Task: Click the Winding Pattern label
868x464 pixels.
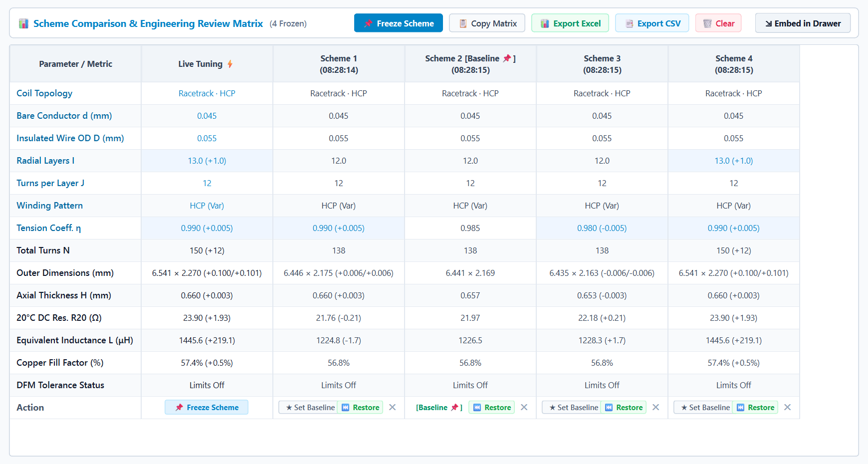Action: pos(50,206)
